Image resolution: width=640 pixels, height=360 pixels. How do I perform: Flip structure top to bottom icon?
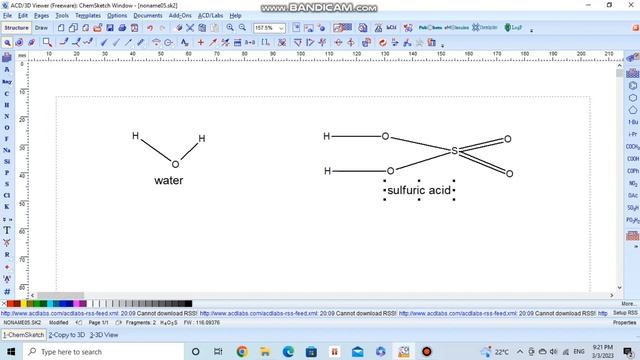pos(338,42)
